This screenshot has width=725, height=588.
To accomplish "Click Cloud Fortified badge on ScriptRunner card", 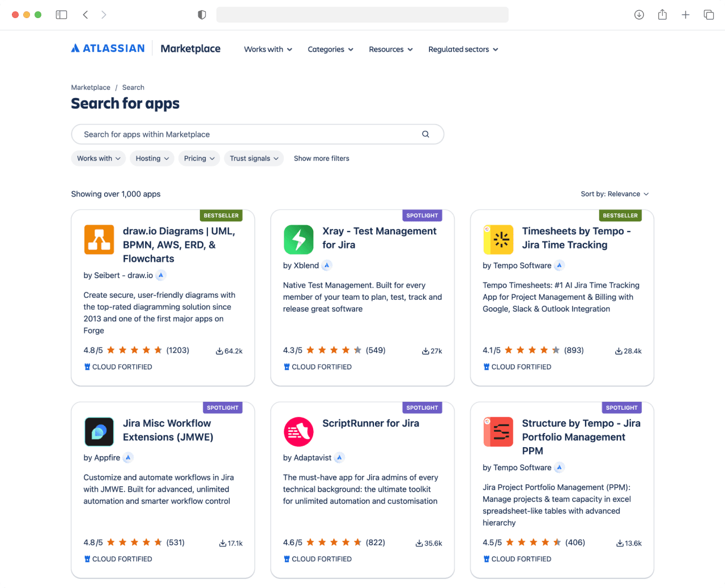I will (317, 559).
